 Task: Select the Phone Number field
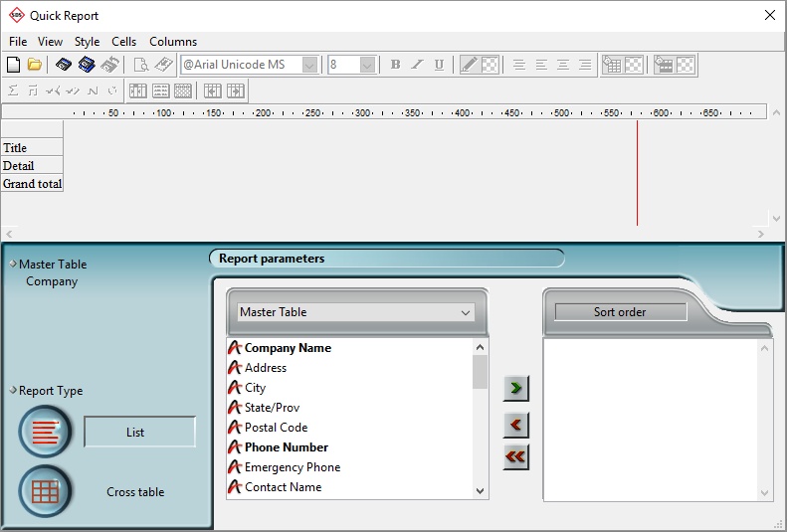tap(286, 447)
